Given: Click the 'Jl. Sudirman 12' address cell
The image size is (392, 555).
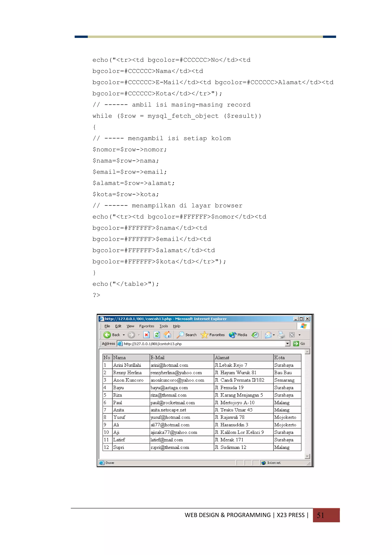Looking at the screenshot, I should tap(243, 447).
